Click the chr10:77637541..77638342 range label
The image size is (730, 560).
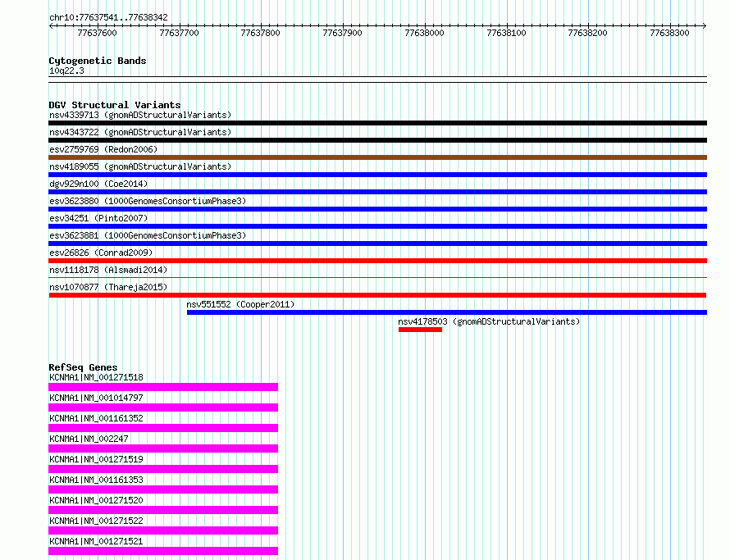pyautogui.click(x=108, y=17)
